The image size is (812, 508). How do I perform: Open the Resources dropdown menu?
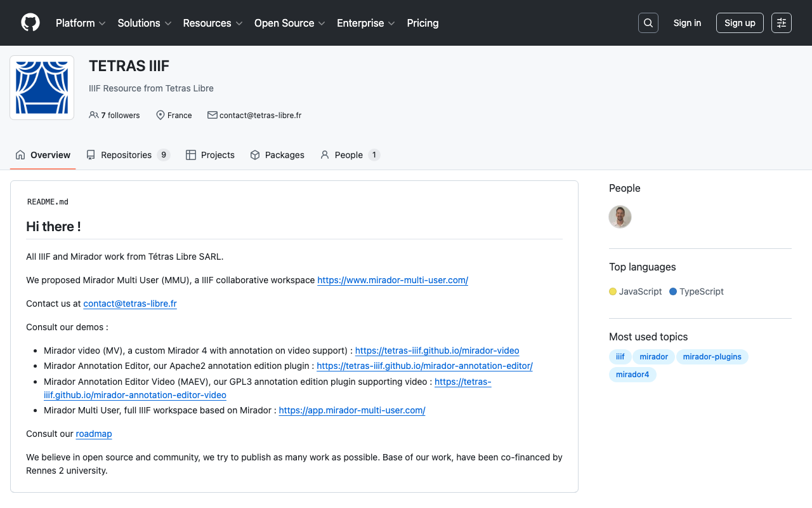point(213,23)
